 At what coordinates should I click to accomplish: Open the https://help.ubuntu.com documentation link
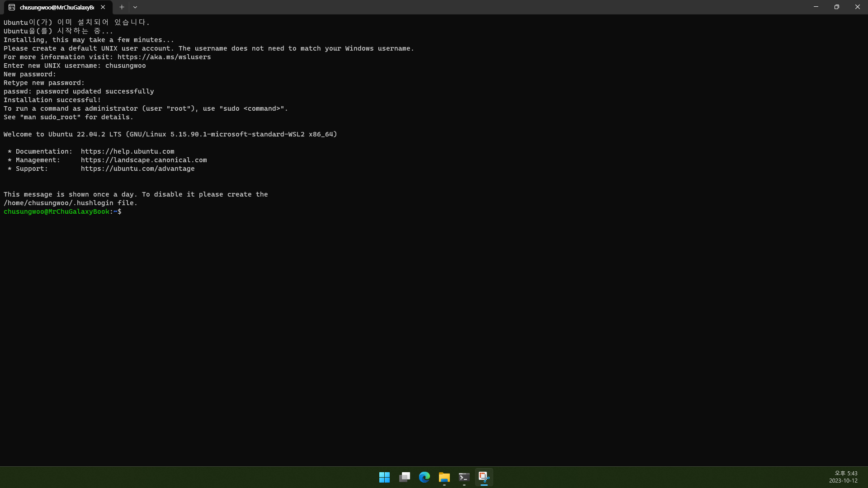coord(127,151)
